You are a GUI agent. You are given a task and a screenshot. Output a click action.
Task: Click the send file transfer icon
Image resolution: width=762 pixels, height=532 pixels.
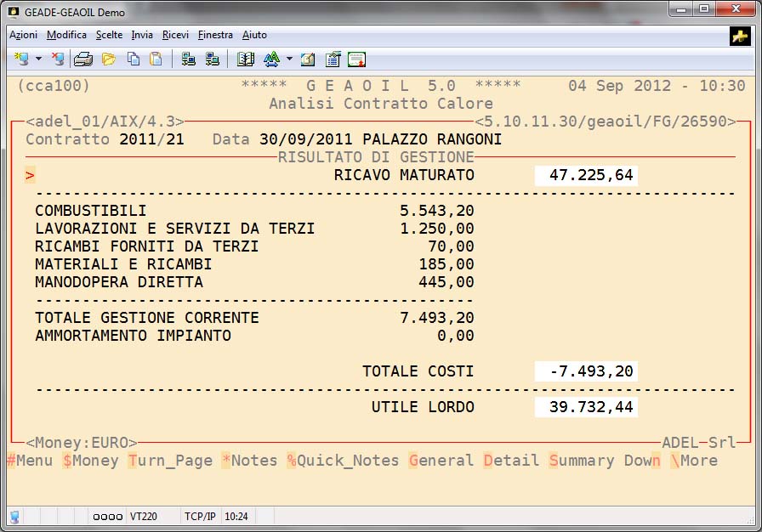tap(189, 59)
